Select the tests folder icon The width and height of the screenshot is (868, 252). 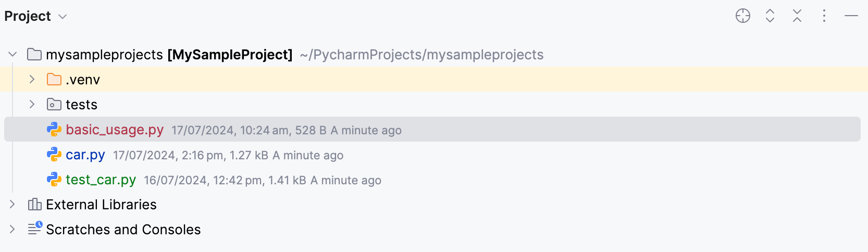point(54,105)
